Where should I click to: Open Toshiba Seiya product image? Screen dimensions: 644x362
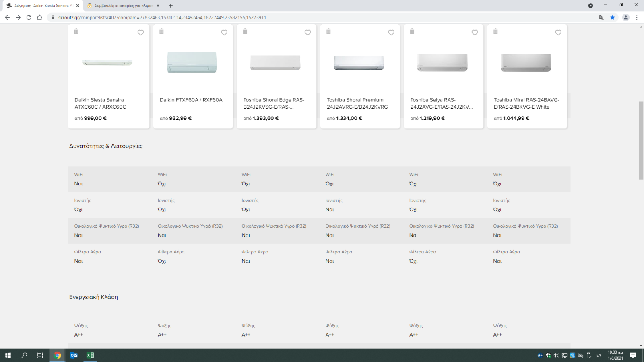coord(442,63)
